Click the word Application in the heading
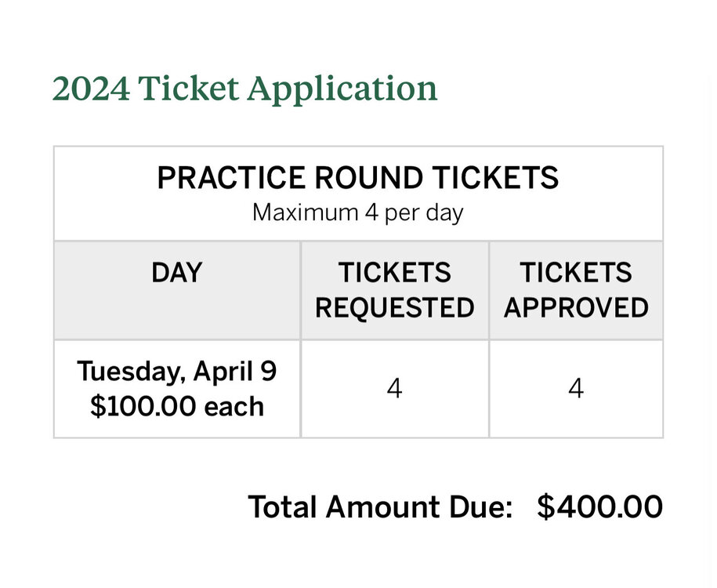The image size is (717, 588). point(342,89)
